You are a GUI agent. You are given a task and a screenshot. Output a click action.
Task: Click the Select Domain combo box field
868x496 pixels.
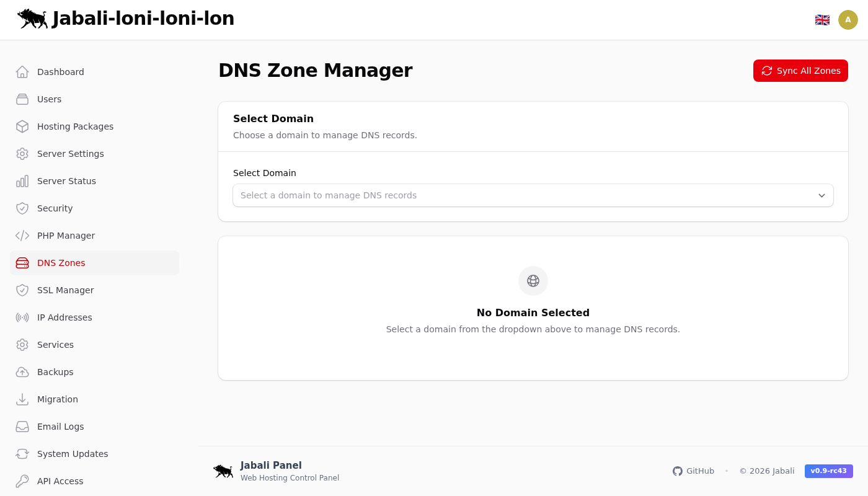[521, 195]
